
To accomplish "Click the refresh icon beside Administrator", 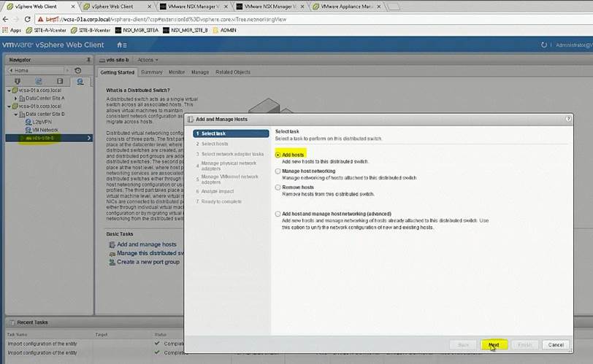I will point(543,45).
